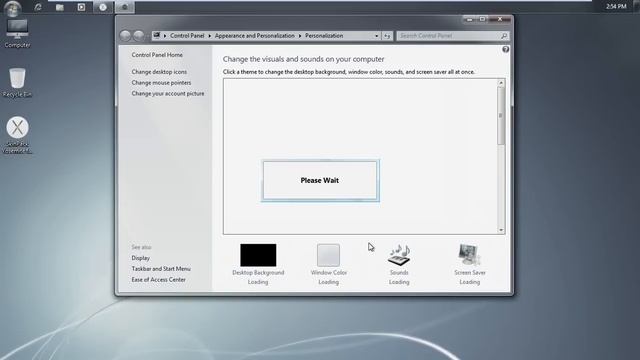Click the Desktop Background label
Screen dimensions: 640x360
tap(258, 272)
